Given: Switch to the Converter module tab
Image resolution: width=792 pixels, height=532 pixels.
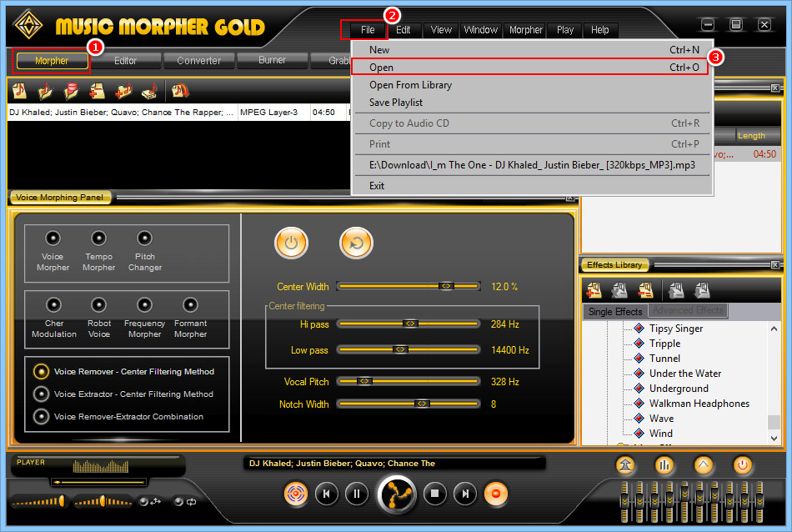Looking at the screenshot, I should (x=198, y=61).
